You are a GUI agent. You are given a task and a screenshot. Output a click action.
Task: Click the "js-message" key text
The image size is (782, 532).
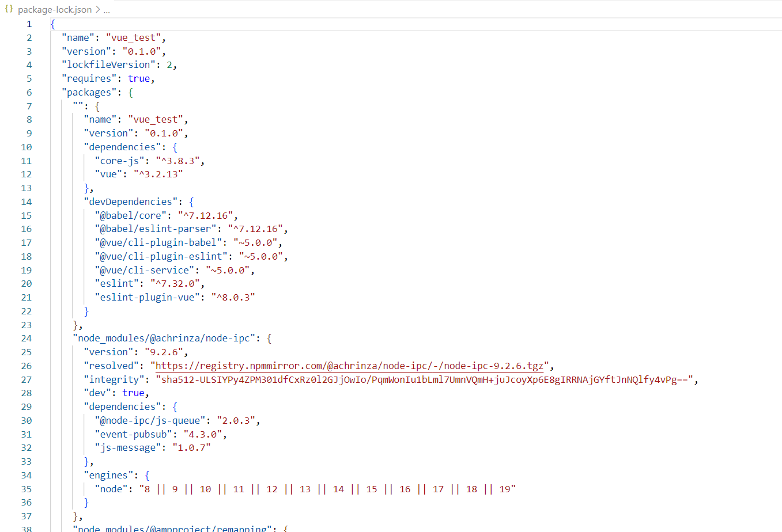(x=128, y=448)
